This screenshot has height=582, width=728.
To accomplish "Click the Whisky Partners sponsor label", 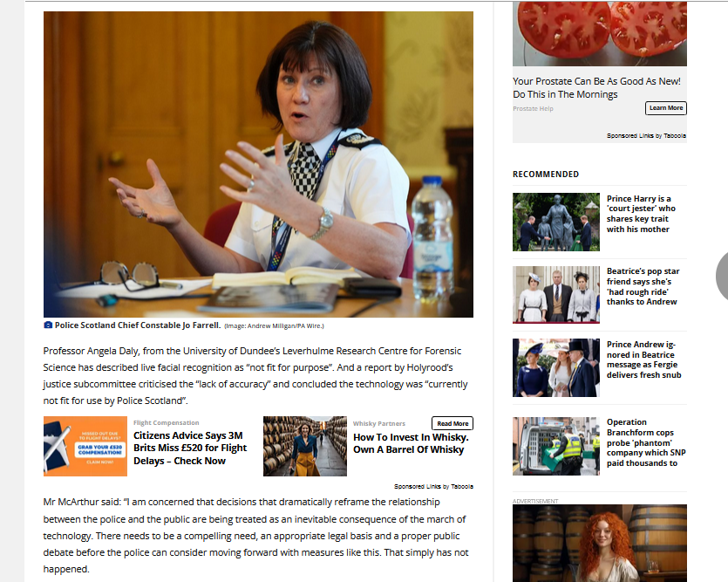I will coord(379,423).
